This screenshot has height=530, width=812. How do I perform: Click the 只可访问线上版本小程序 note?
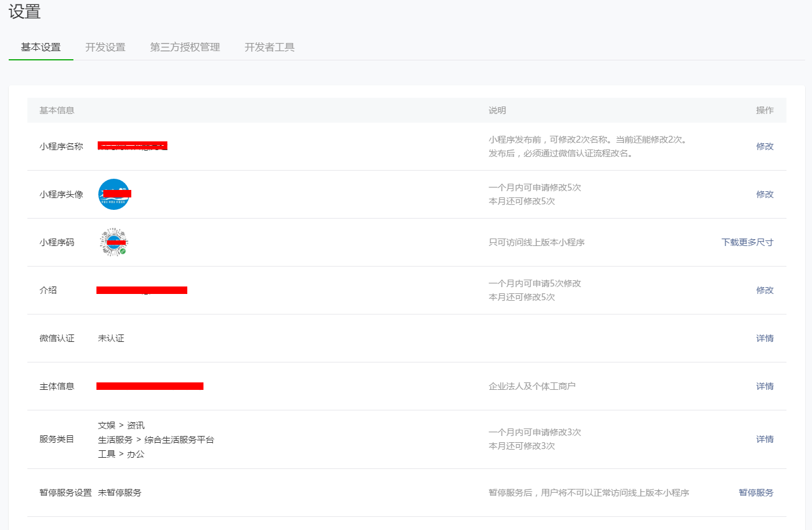(x=536, y=242)
